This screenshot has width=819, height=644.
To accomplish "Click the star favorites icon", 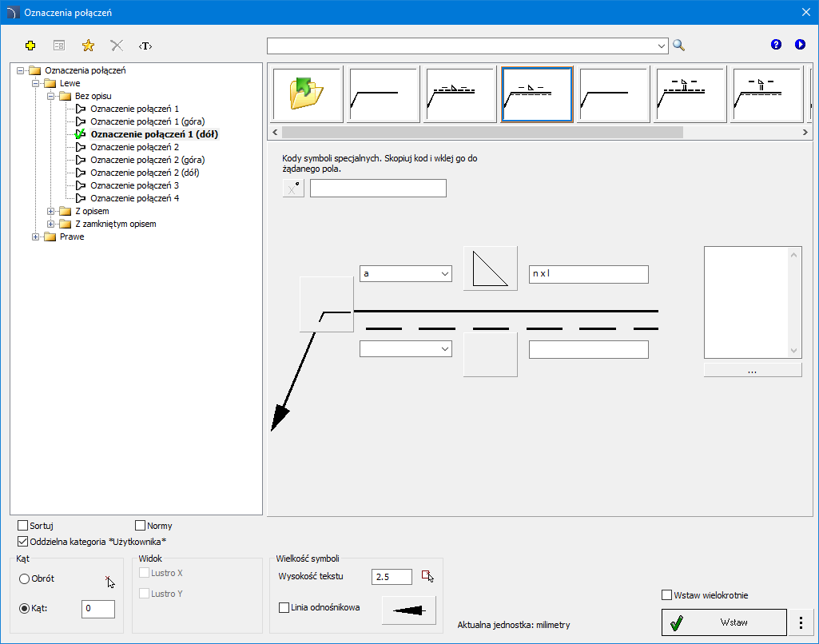I will [x=88, y=46].
